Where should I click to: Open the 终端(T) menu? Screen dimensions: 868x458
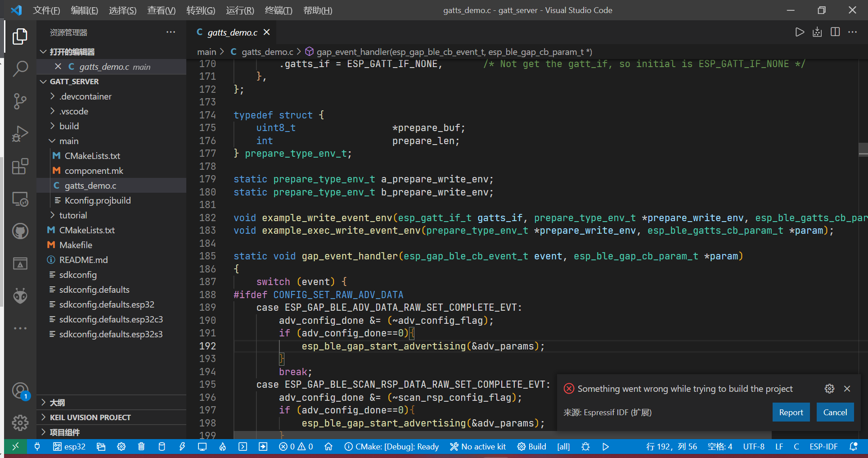279,10
